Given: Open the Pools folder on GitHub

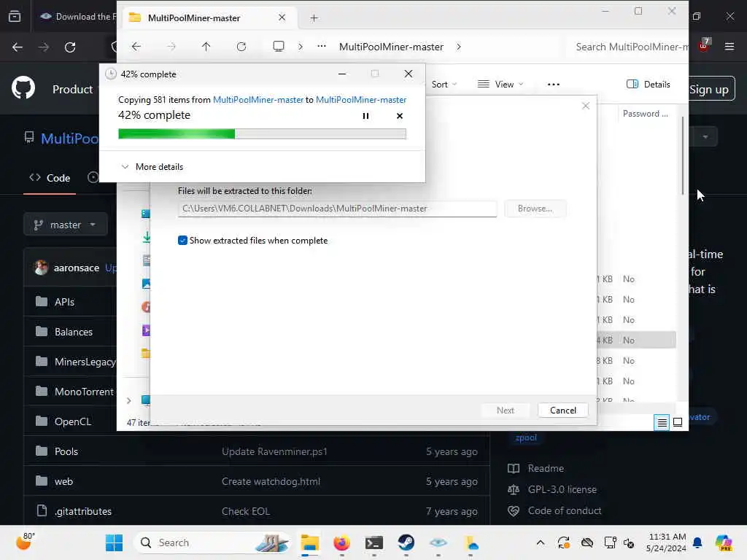Looking at the screenshot, I should [x=66, y=451].
